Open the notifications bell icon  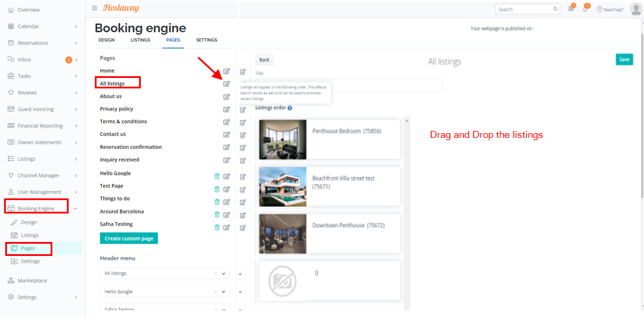585,9
